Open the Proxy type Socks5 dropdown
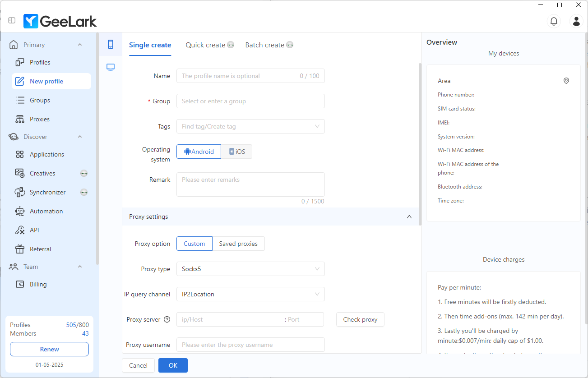 coord(250,269)
